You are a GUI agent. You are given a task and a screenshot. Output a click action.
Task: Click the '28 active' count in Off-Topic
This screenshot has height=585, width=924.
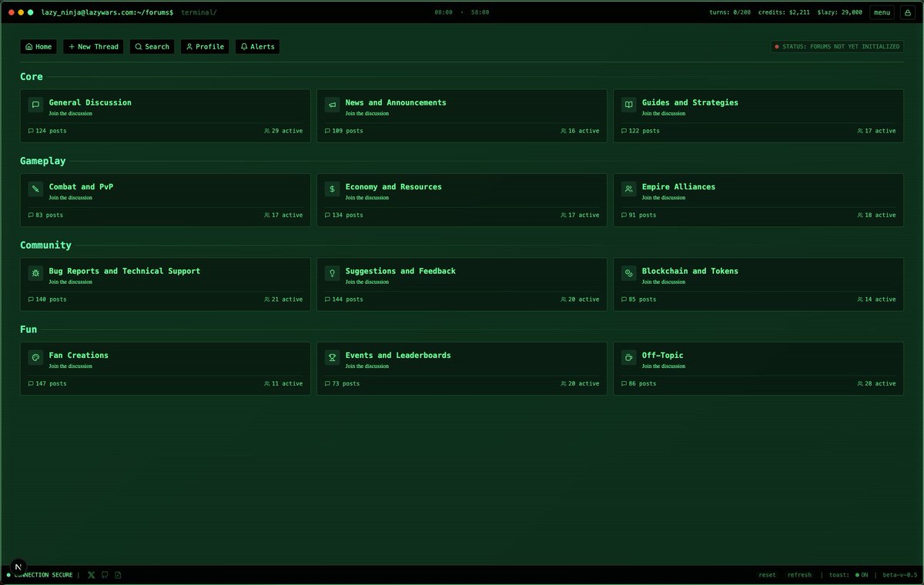click(x=876, y=383)
